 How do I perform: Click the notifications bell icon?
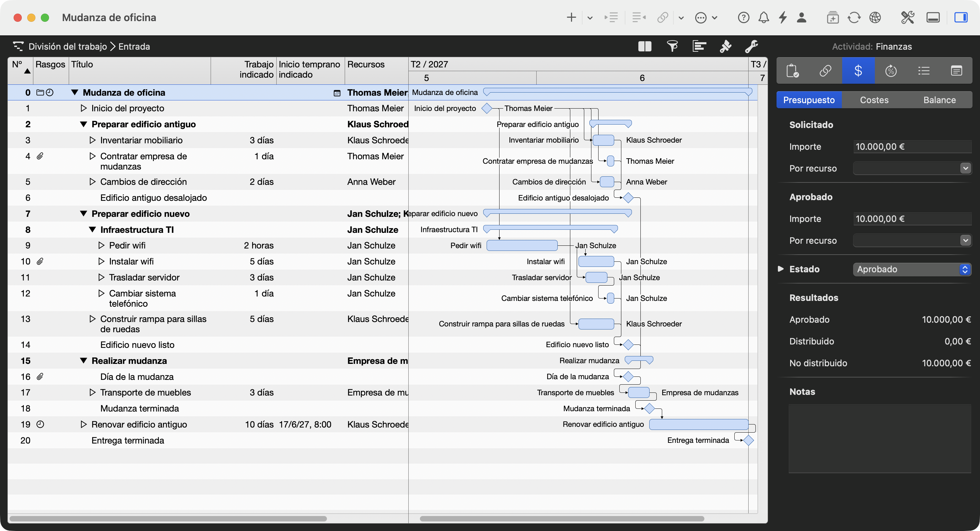click(764, 17)
